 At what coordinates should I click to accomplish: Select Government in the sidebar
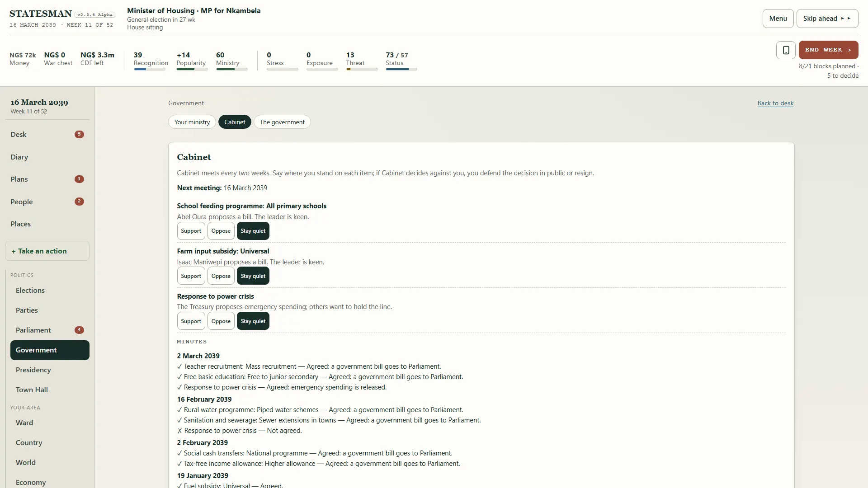coord(50,350)
